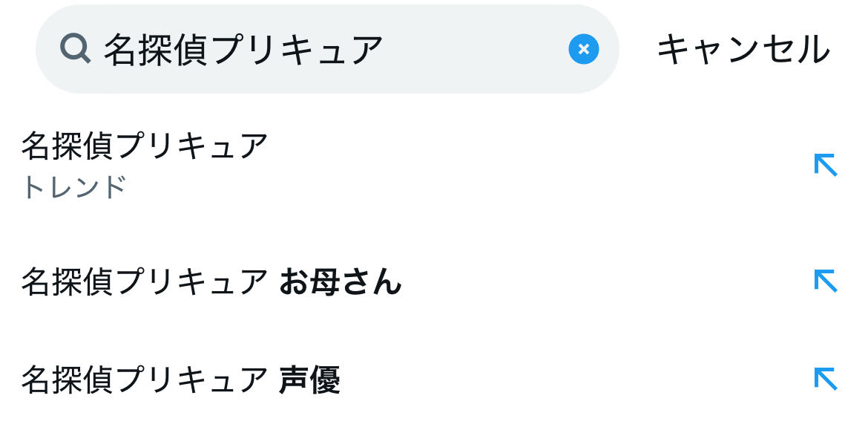Click the bold 声優 keyword
This screenshot has width=868, height=433.
309,380
